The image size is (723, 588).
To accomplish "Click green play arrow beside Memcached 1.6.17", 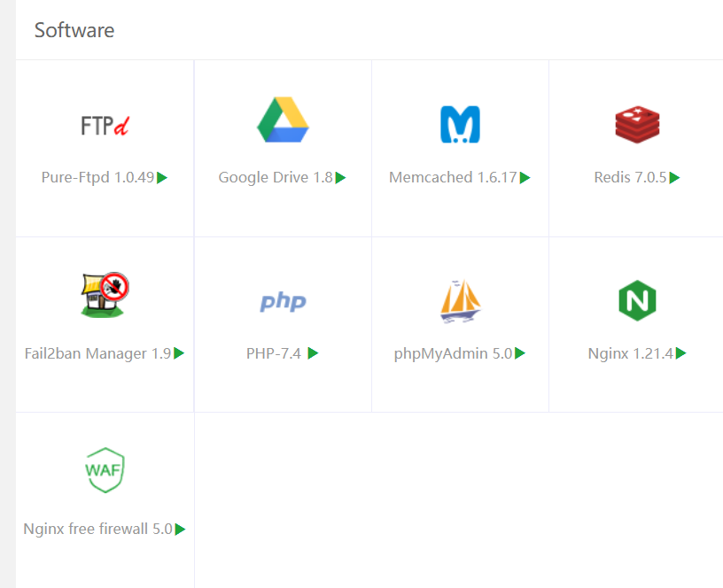I will pos(525,177).
